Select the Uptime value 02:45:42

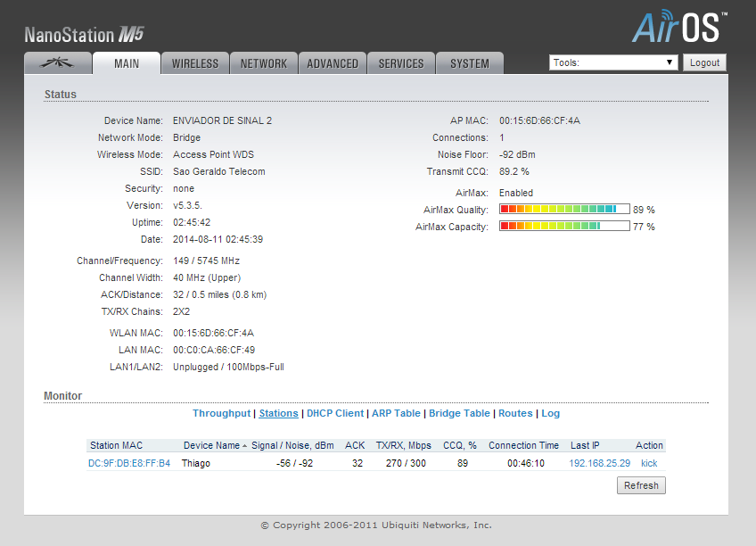[192, 222]
